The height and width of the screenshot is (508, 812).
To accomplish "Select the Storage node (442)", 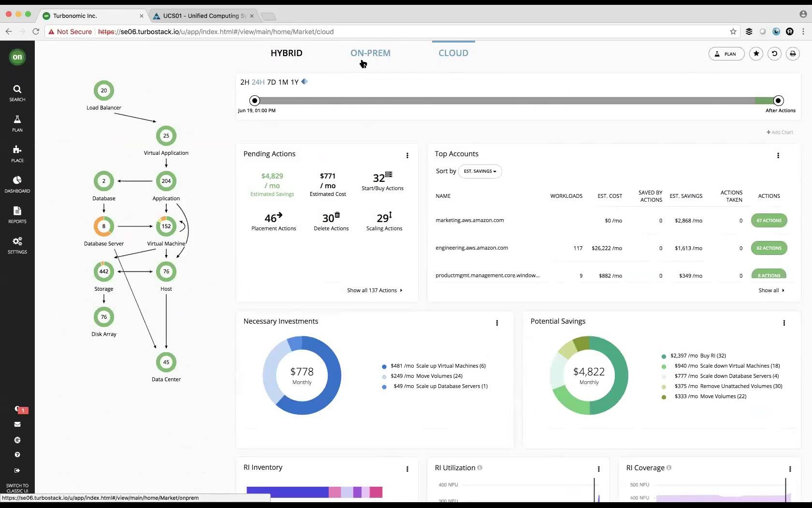I will point(104,271).
